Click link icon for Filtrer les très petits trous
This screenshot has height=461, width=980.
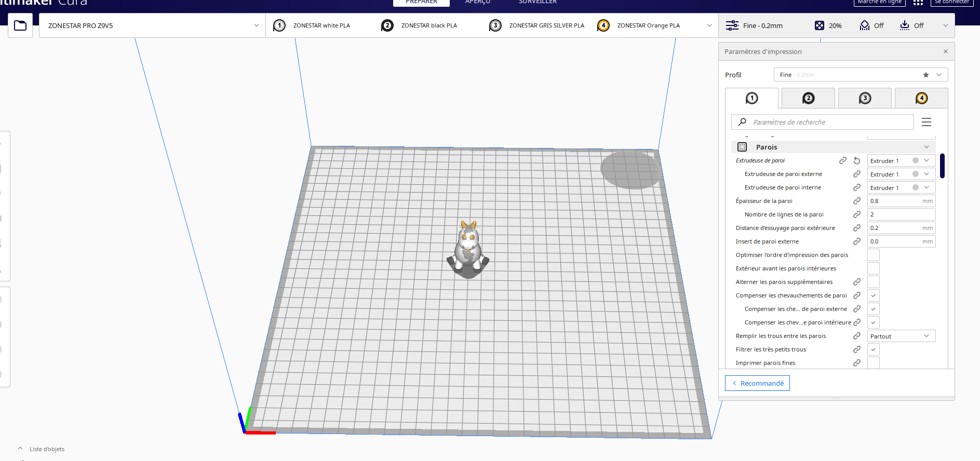point(857,349)
